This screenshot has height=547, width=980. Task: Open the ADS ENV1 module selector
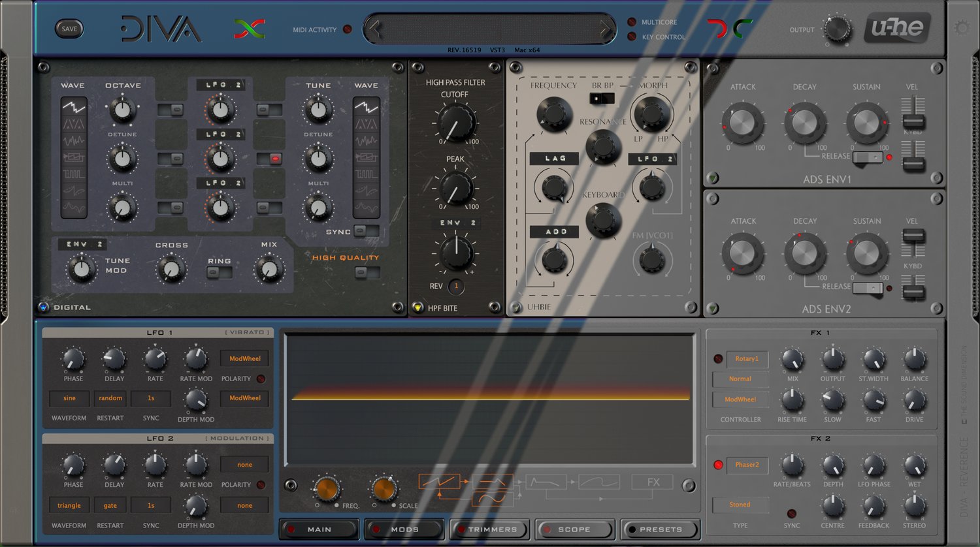[713, 178]
